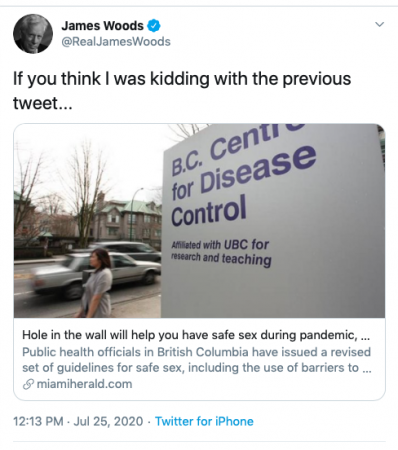Click the blue verified badge
This screenshot has width=398, height=450.
click(x=154, y=26)
